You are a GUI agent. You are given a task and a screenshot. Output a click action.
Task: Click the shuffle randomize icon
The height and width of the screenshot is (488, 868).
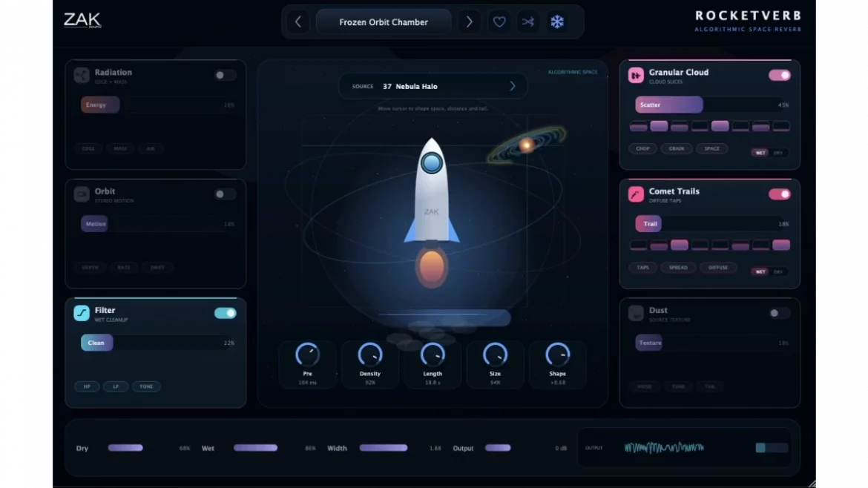[528, 22]
